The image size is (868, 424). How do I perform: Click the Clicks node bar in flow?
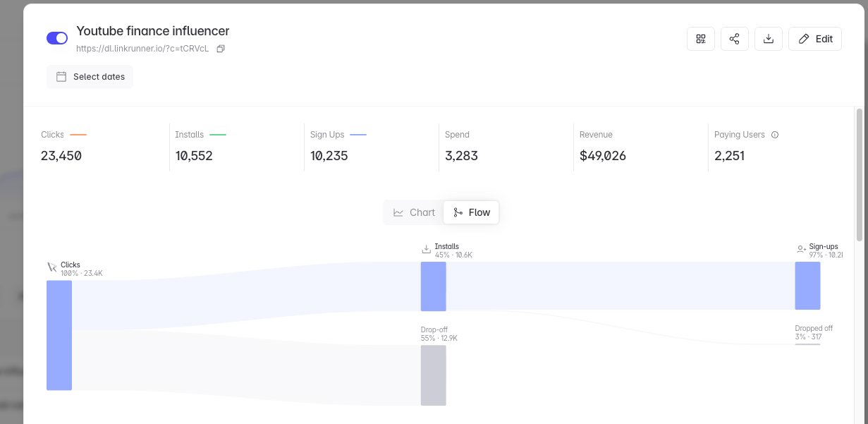click(x=59, y=335)
